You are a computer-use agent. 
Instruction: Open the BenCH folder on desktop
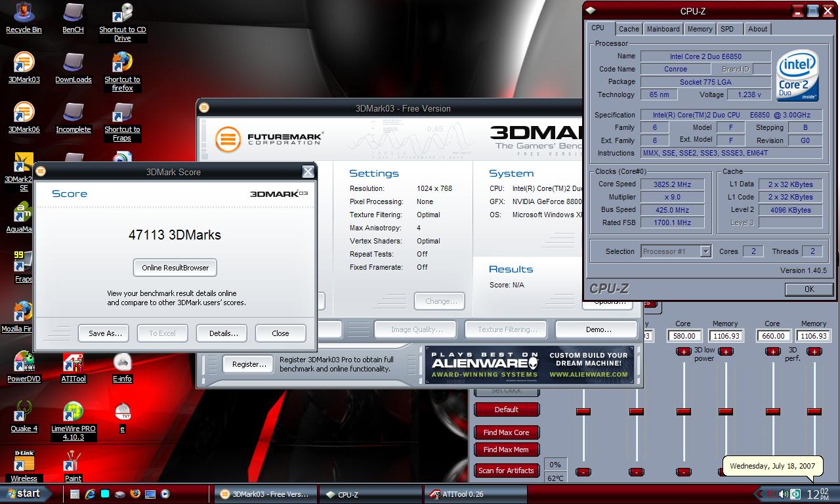pyautogui.click(x=73, y=18)
